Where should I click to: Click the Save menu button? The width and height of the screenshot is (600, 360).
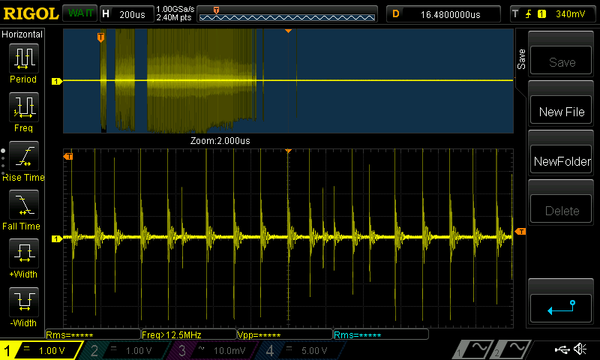click(x=561, y=60)
